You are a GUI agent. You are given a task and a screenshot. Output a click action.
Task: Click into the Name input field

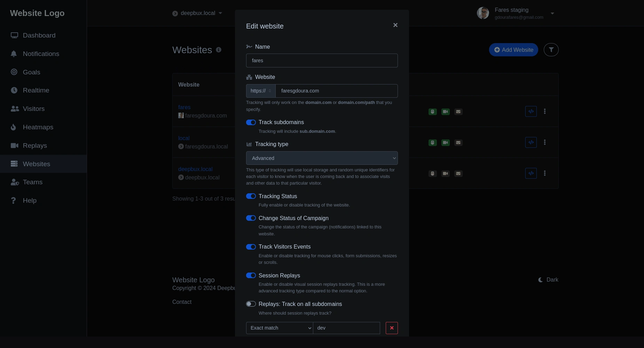[x=322, y=60]
